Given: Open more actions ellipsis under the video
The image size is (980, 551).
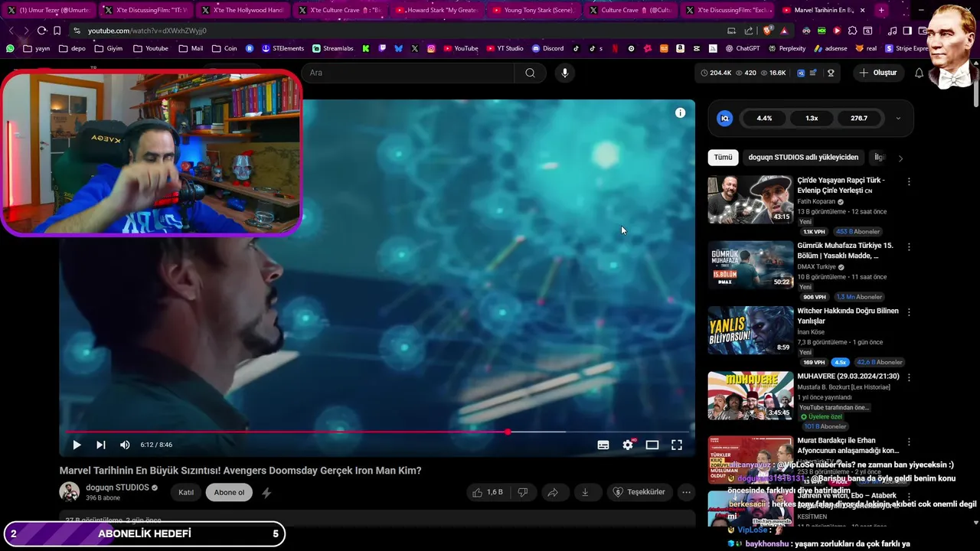Looking at the screenshot, I should 687,492.
